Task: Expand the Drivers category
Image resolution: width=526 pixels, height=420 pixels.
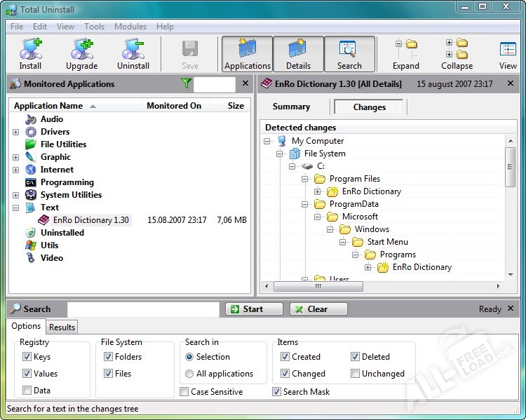Action: tap(15, 132)
